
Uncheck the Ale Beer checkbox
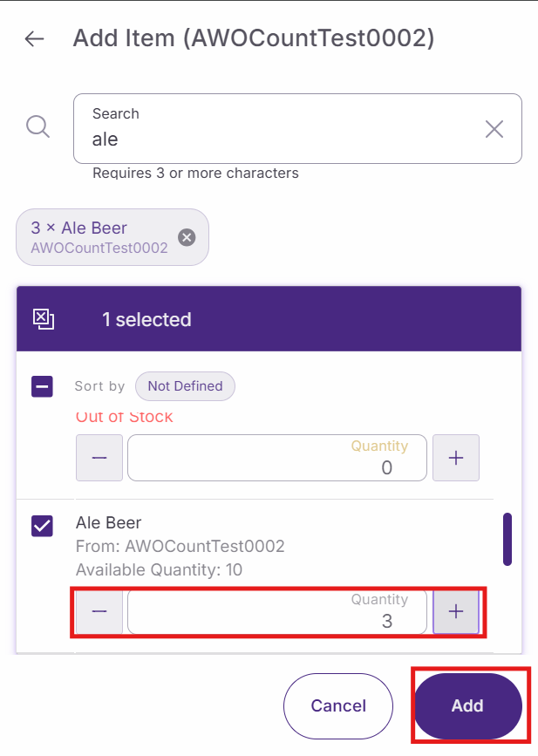[42, 526]
